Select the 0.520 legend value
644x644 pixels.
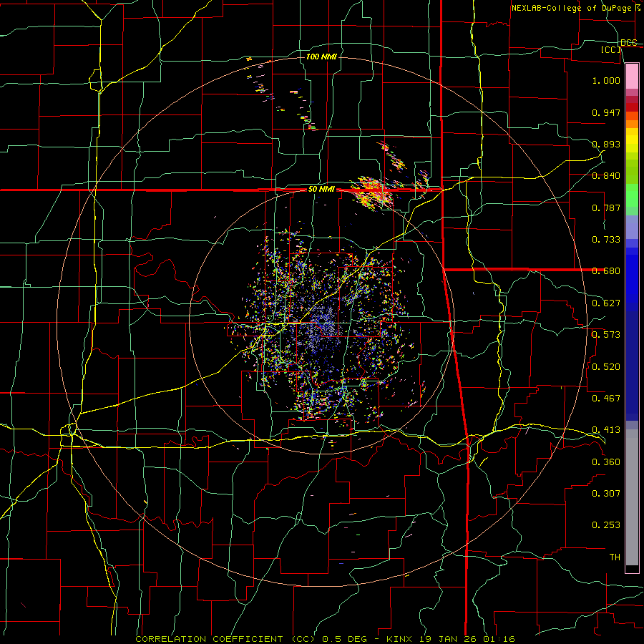(x=606, y=367)
